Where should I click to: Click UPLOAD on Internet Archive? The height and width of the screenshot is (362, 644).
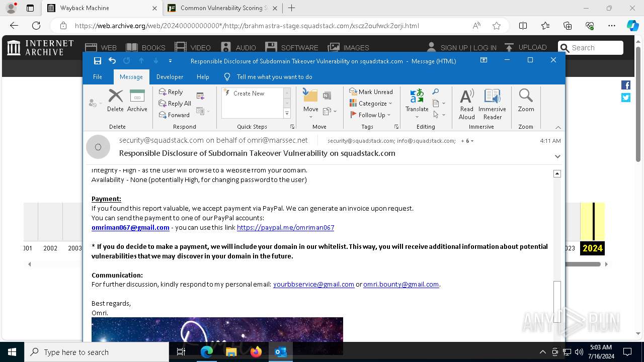click(525, 47)
